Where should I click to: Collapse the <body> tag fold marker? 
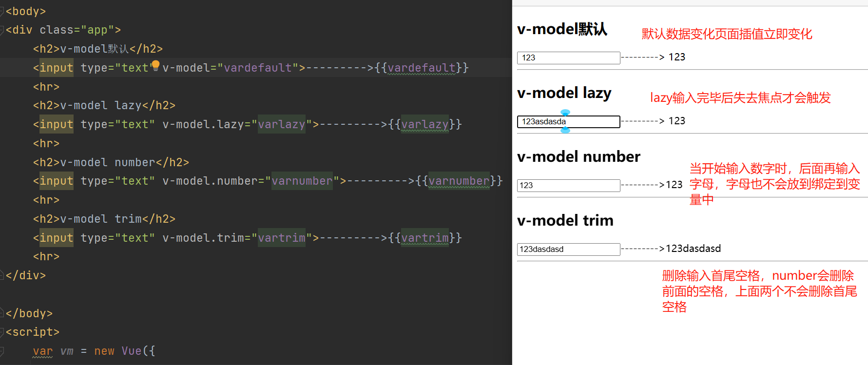pos(2,11)
